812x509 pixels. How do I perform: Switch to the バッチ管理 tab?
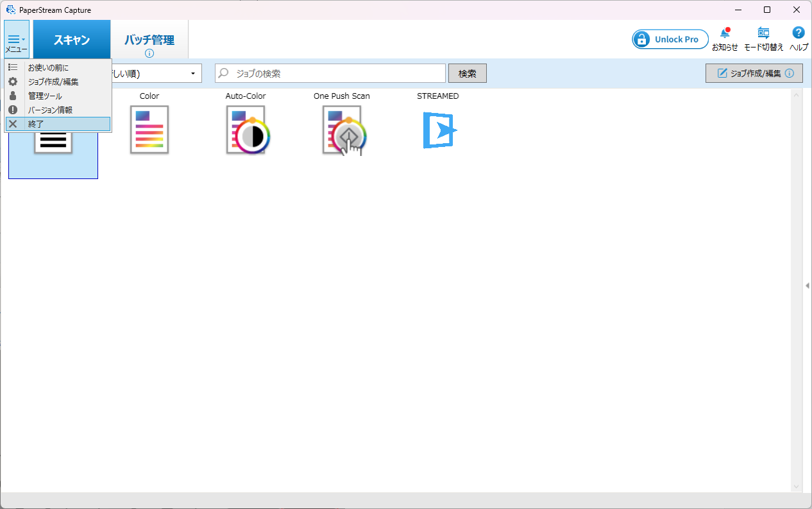tap(149, 39)
